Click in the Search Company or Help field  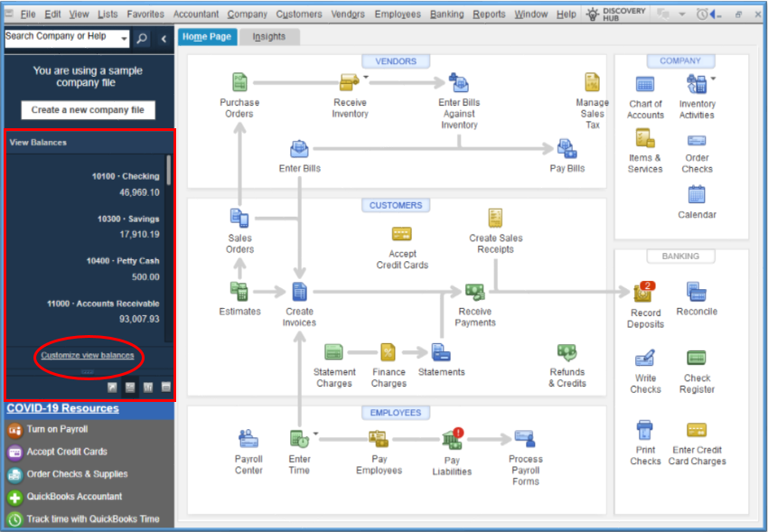pyautogui.click(x=62, y=38)
